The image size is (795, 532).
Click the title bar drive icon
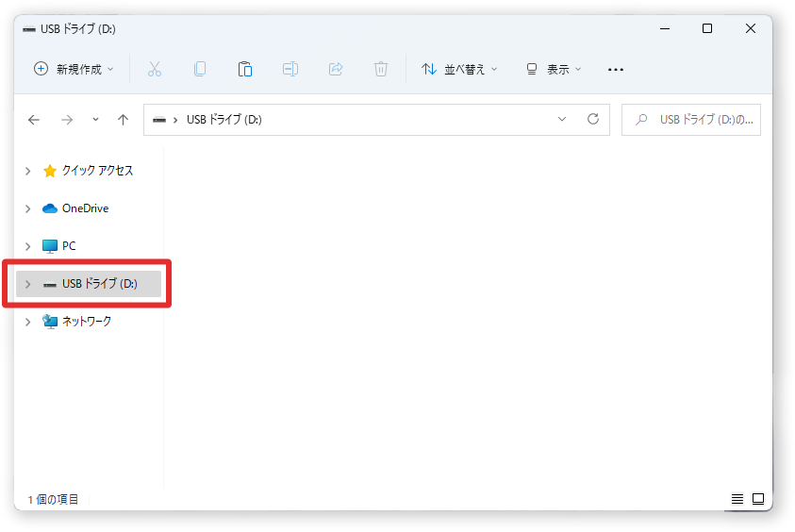point(29,29)
